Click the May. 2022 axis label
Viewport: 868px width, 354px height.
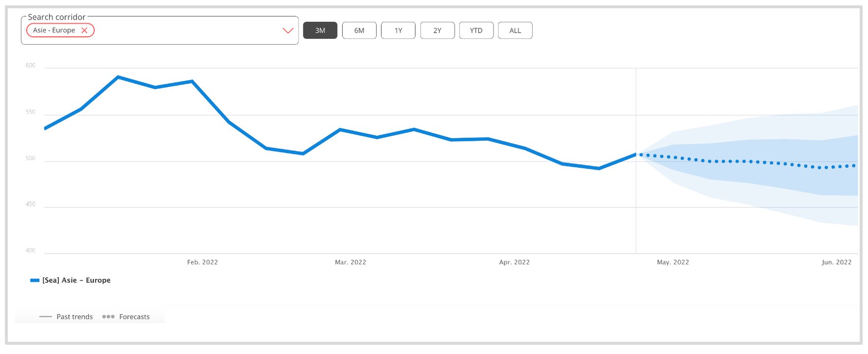[x=673, y=262]
